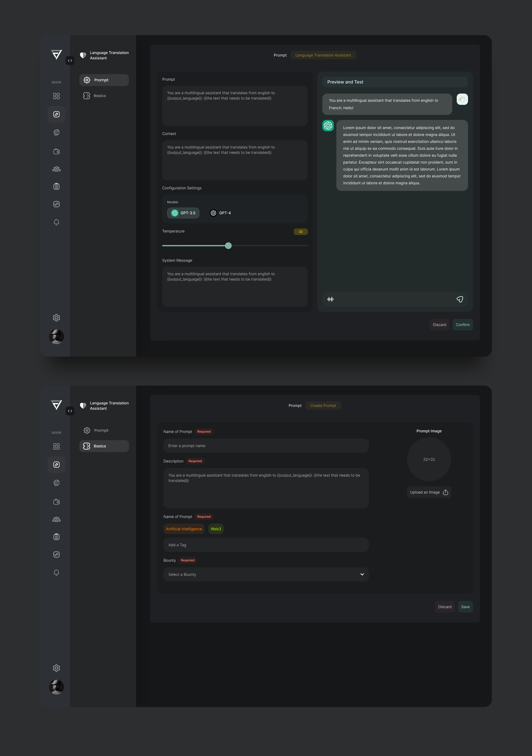
Task: Open wallet icon on Create Prompt screen
Action: (56, 502)
